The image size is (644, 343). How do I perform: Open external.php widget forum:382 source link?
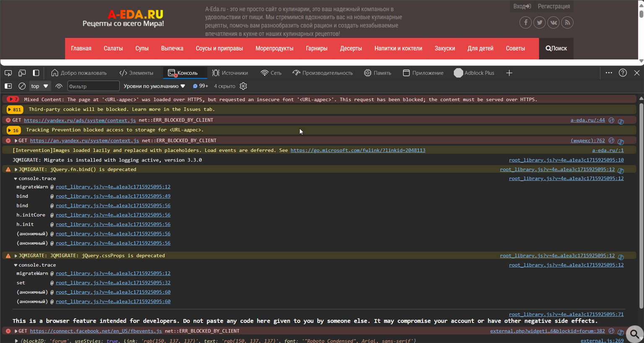547,331
